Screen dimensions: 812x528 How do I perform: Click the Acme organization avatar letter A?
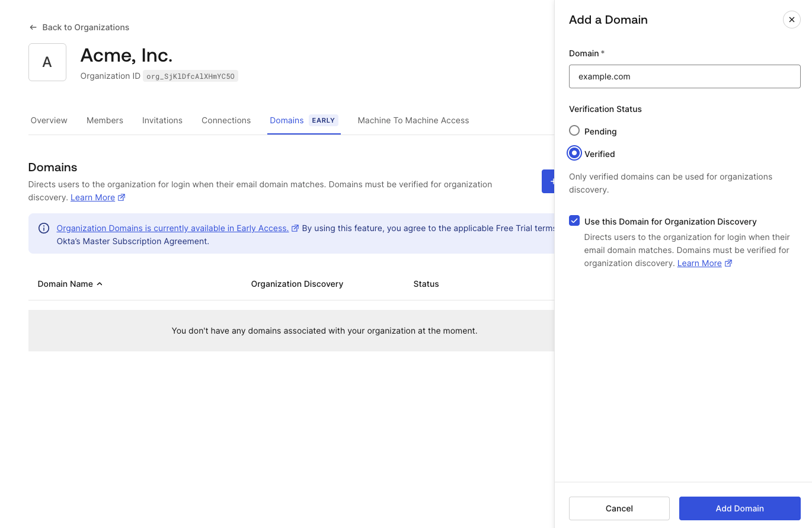click(x=47, y=62)
